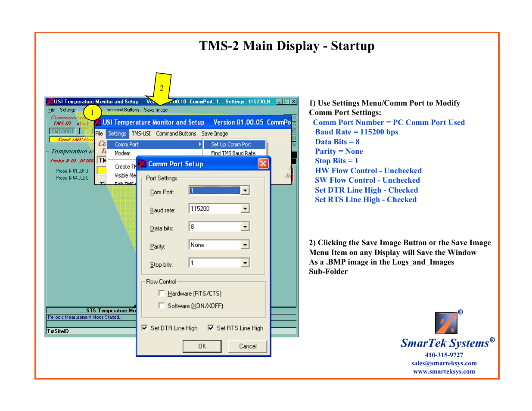Click the phone number 410-315-9727
Image resolution: width=532 pixels, height=411 pixels.
tap(444, 355)
